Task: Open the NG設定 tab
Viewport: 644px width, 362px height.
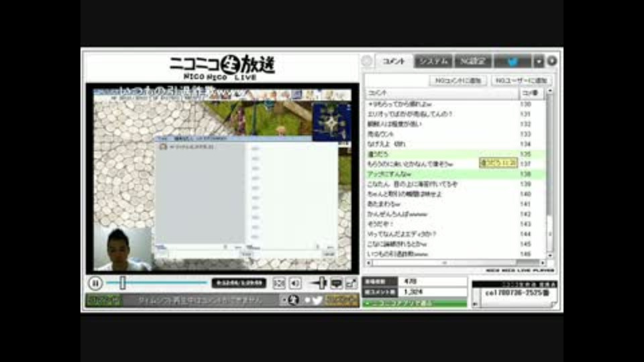Action: (x=473, y=61)
